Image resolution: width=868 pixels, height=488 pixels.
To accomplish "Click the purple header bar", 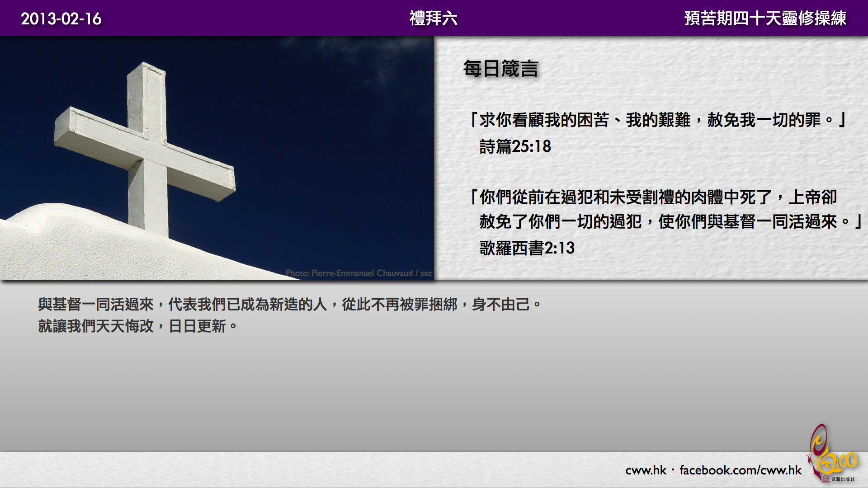I will click(x=226, y=18).
